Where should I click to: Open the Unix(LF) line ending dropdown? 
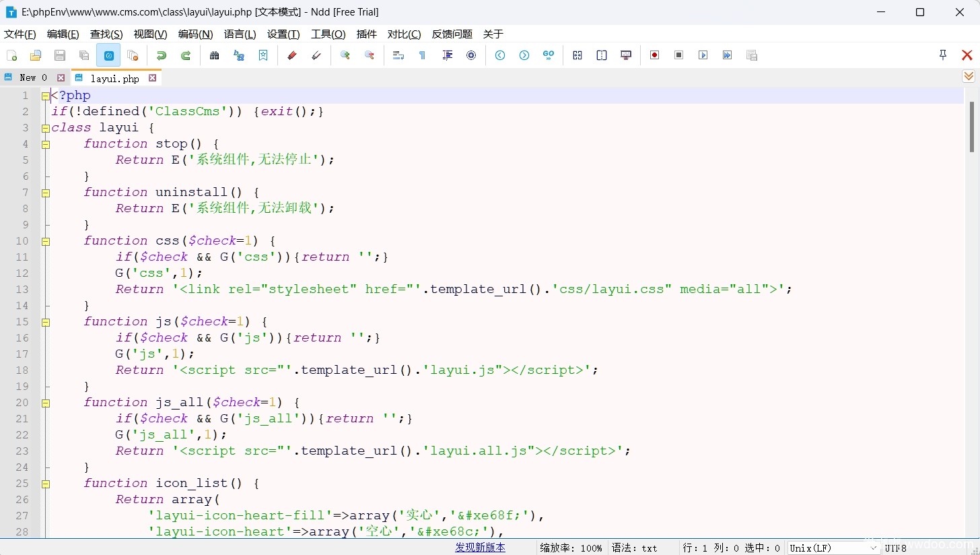point(834,548)
